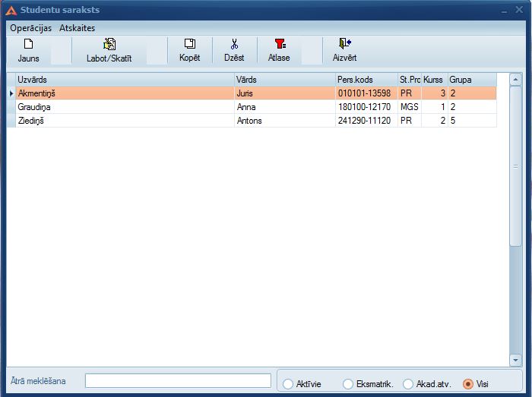
Task: Select the Akmentiņš surname cell
Action: click(125, 93)
